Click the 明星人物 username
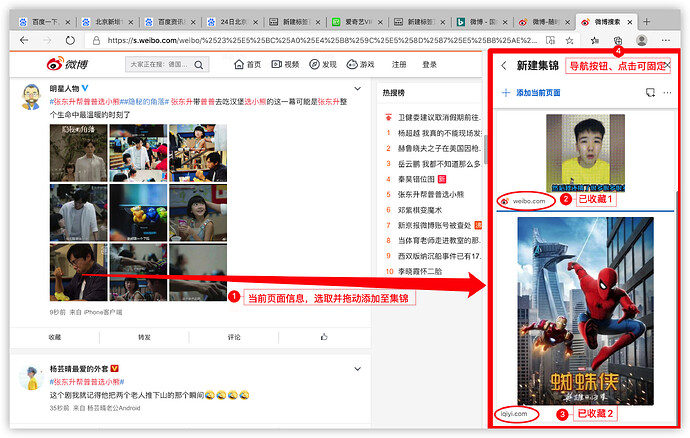The height and width of the screenshot is (438, 690). [x=64, y=88]
